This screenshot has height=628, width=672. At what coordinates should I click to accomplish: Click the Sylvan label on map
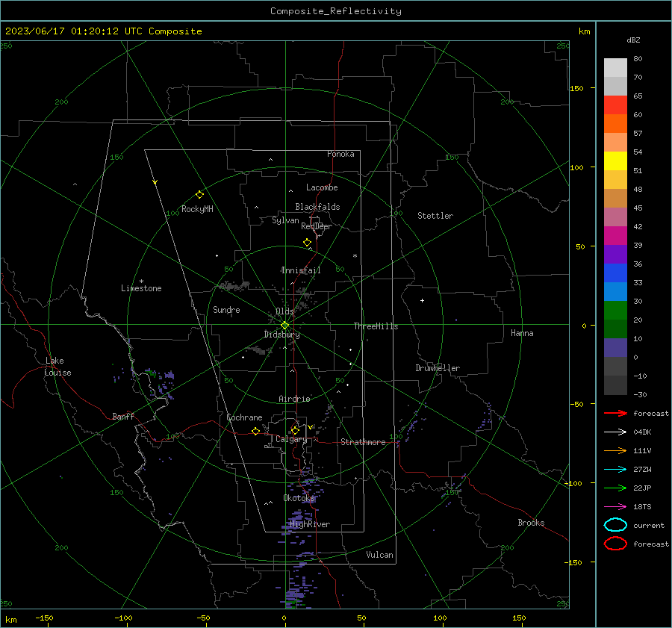(285, 220)
